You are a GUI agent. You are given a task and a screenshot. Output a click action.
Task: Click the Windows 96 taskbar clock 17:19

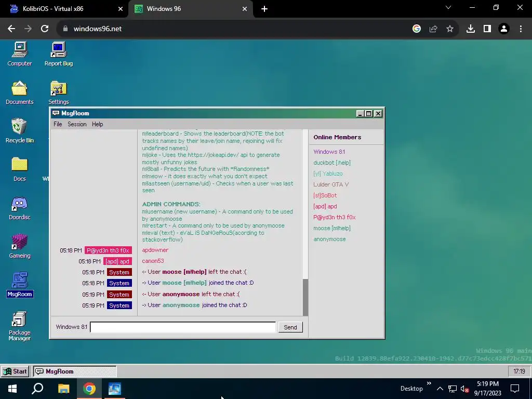(519, 371)
